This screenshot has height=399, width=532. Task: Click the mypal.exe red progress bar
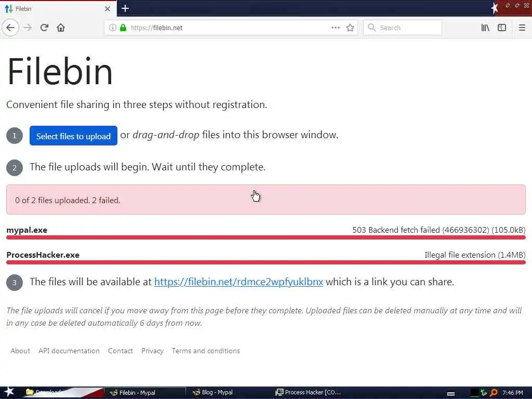(266, 237)
